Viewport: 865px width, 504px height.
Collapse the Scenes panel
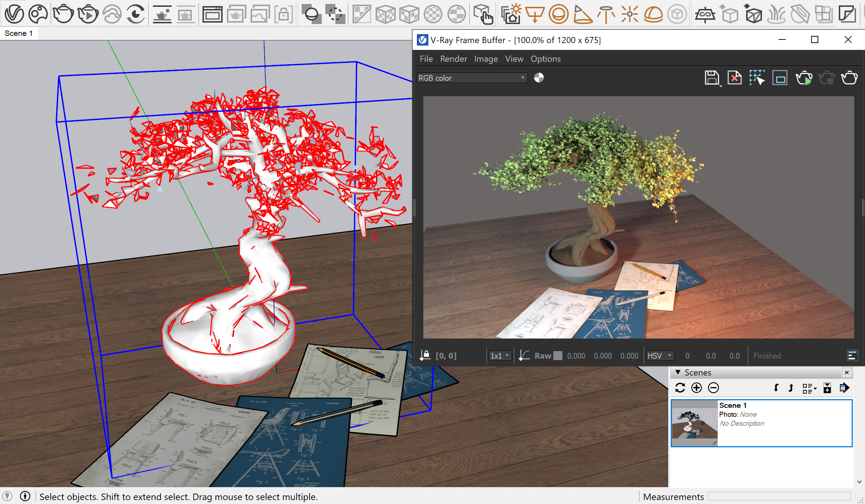coord(678,372)
